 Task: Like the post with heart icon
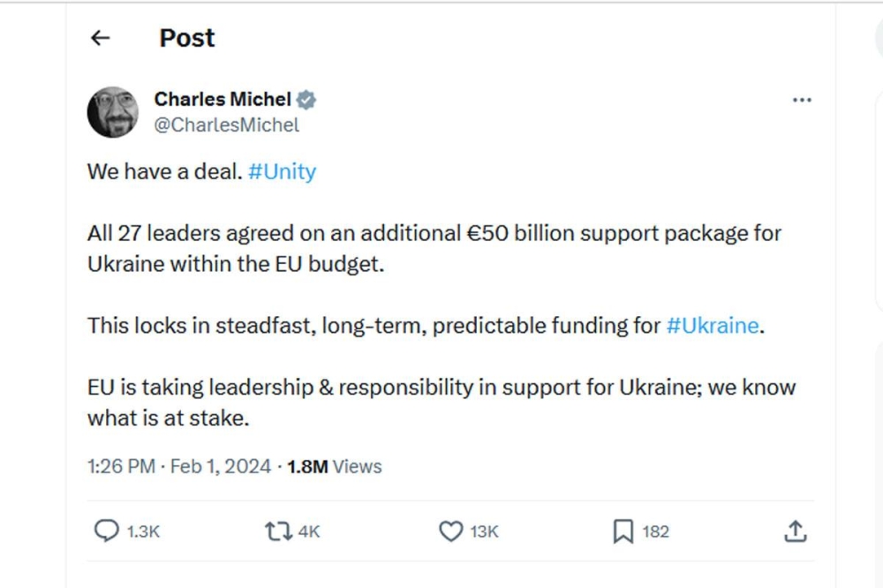(450, 531)
